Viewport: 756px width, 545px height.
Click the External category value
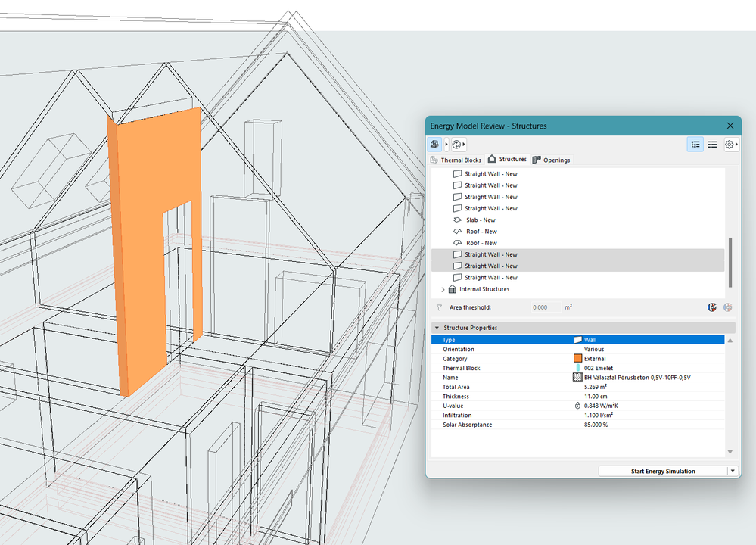click(595, 359)
